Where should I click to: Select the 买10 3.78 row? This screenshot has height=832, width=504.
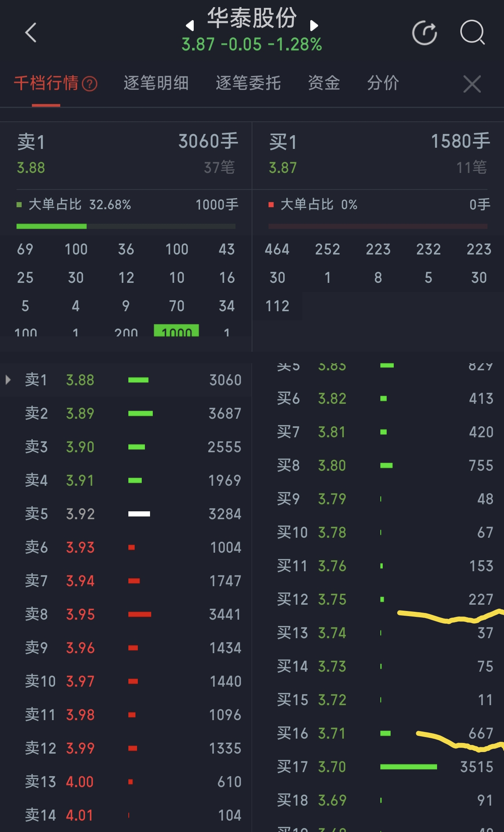tap(378, 532)
